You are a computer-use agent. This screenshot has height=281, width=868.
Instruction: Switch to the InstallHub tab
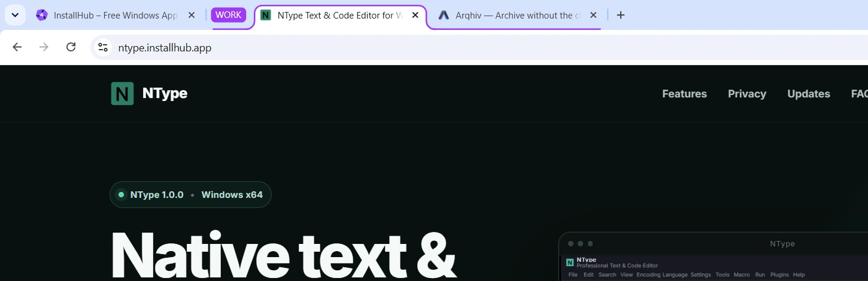pyautogui.click(x=116, y=16)
